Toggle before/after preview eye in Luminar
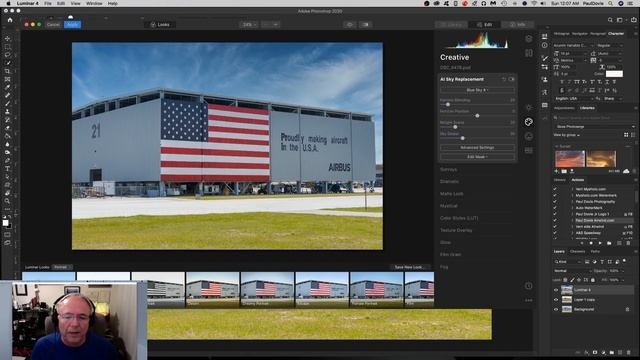This screenshot has width=640, height=360. (350, 24)
